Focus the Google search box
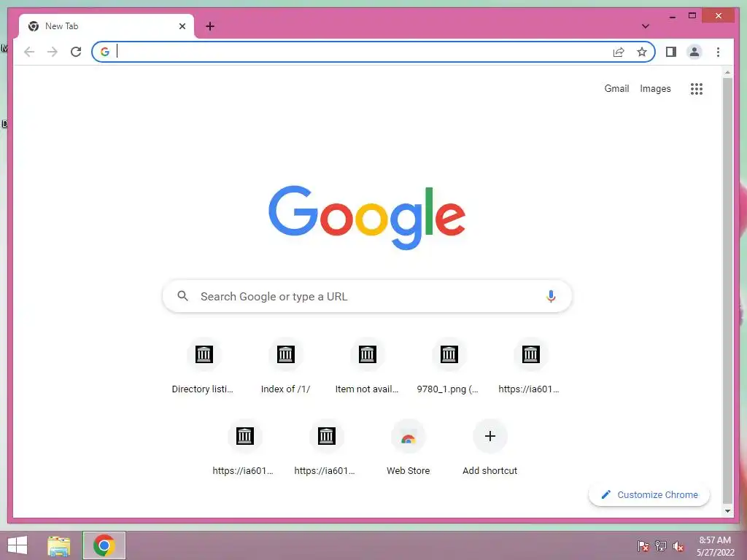The image size is (747, 560). coord(367,296)
